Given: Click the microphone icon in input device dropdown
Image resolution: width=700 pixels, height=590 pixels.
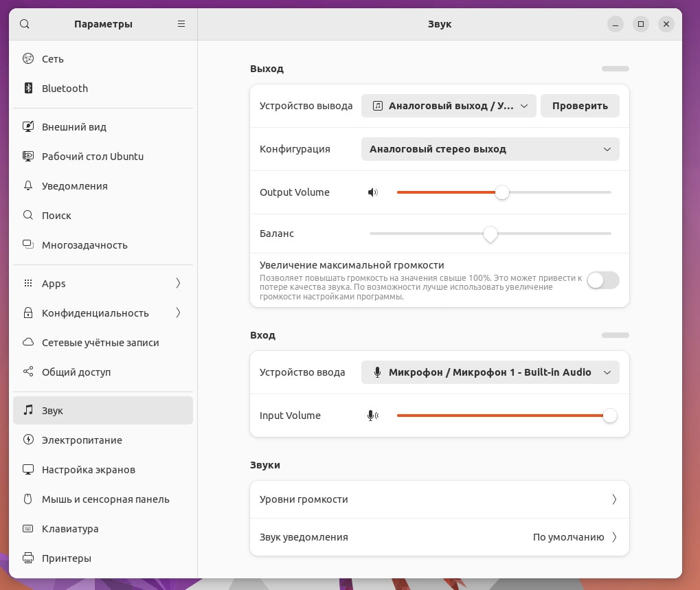Looking at the screenshot, I should (x=377, y=372).
